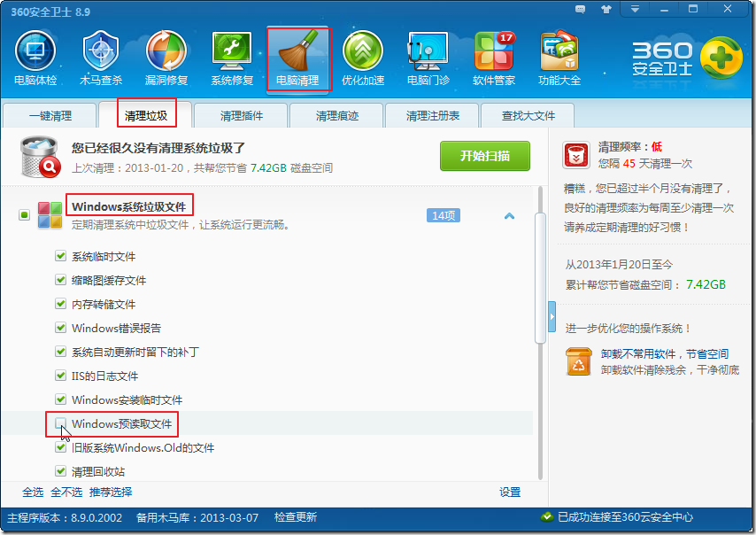The width and height of the screenshot is (756, 535).
Task: Open 软件管家 software manager icon
Action: pyautogui.click(x=494, y=50)
